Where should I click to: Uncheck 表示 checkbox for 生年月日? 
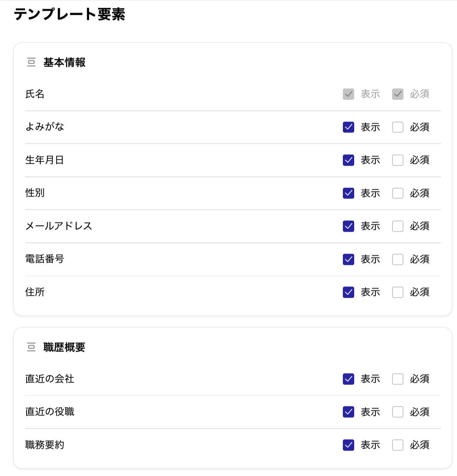point(348,160)
